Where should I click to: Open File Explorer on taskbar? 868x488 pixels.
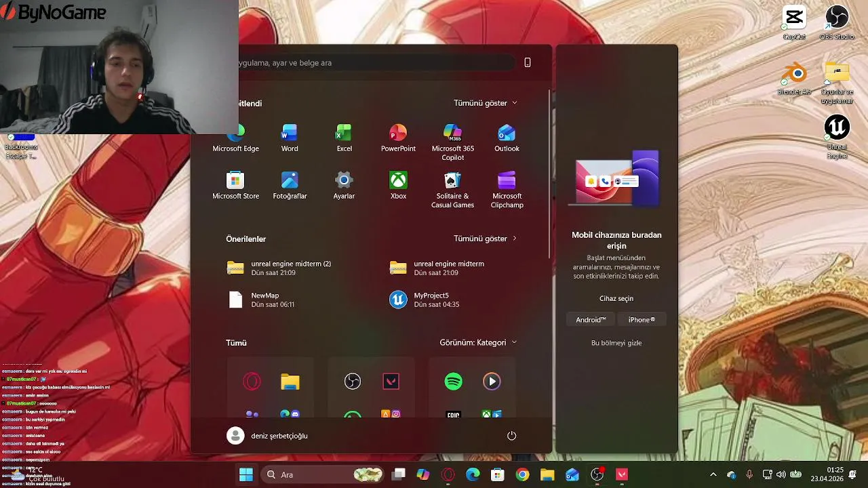pos(547,474)
